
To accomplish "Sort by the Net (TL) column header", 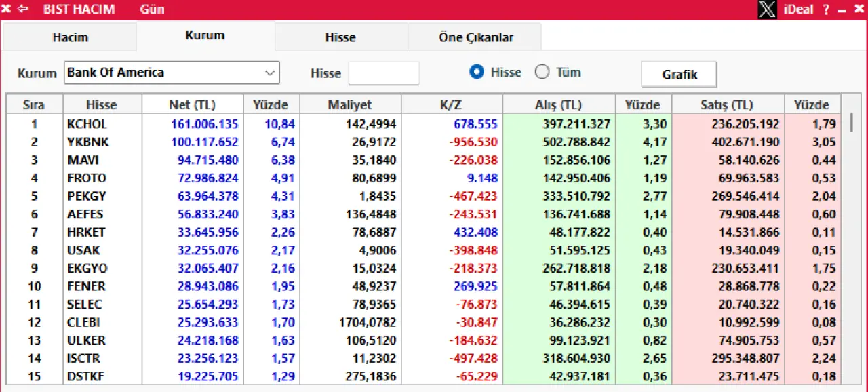I will tap(192, 104).
